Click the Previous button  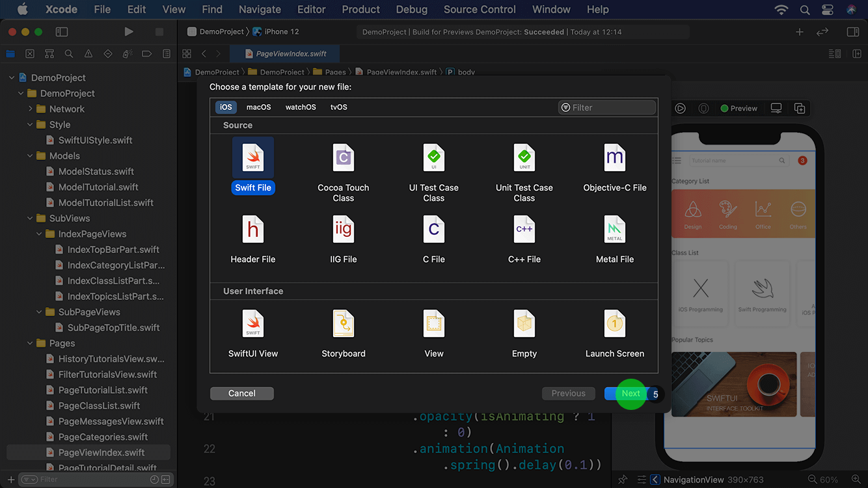[x=568, y=393]
